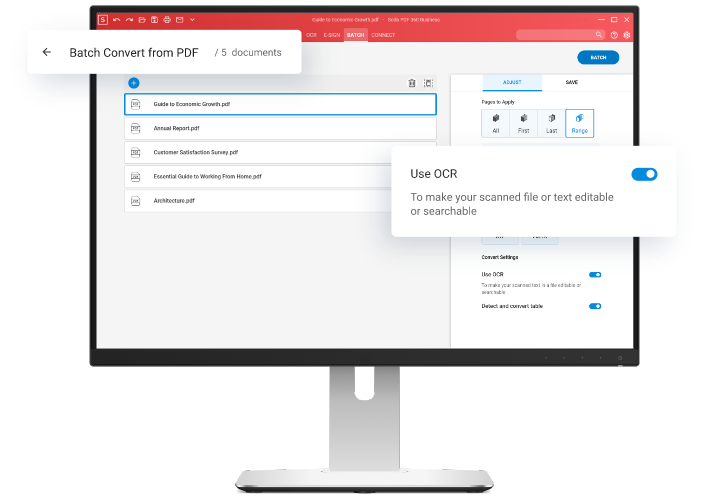704x497 pixels.
Task: Click the undo arrow icon
Action: (x=117, y=20)
